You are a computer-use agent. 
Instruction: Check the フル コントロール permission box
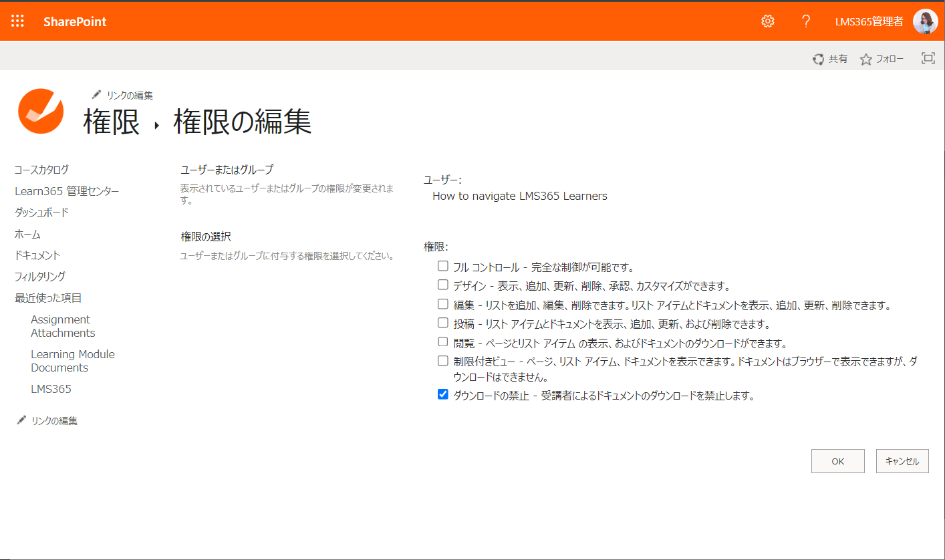[442, 266]
